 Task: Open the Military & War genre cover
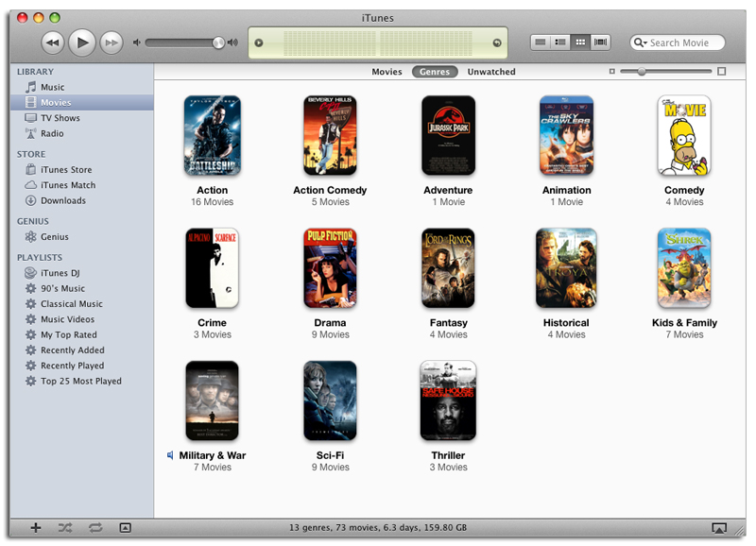coord(212,401)
